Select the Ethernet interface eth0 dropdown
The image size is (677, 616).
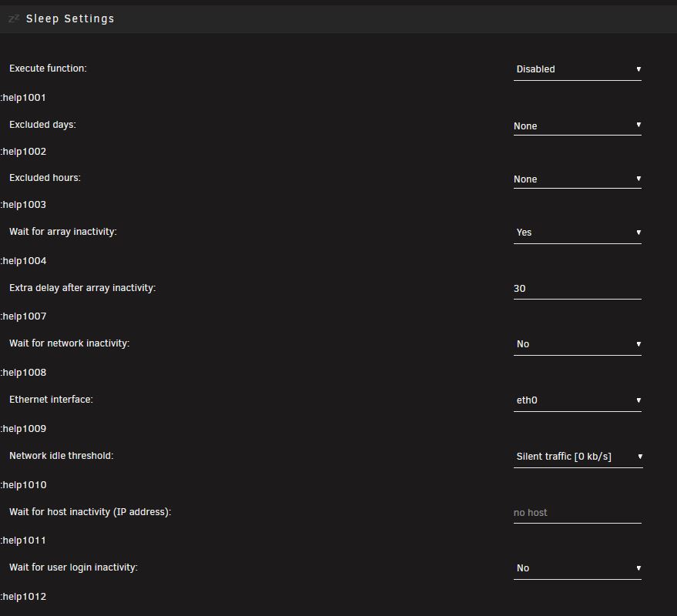point(578,400)
